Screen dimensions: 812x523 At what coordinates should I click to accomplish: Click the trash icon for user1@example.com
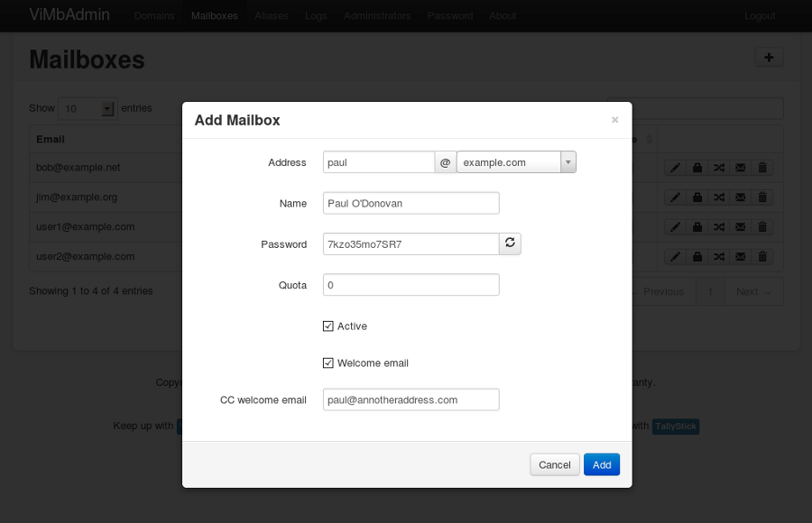point(761,227)
